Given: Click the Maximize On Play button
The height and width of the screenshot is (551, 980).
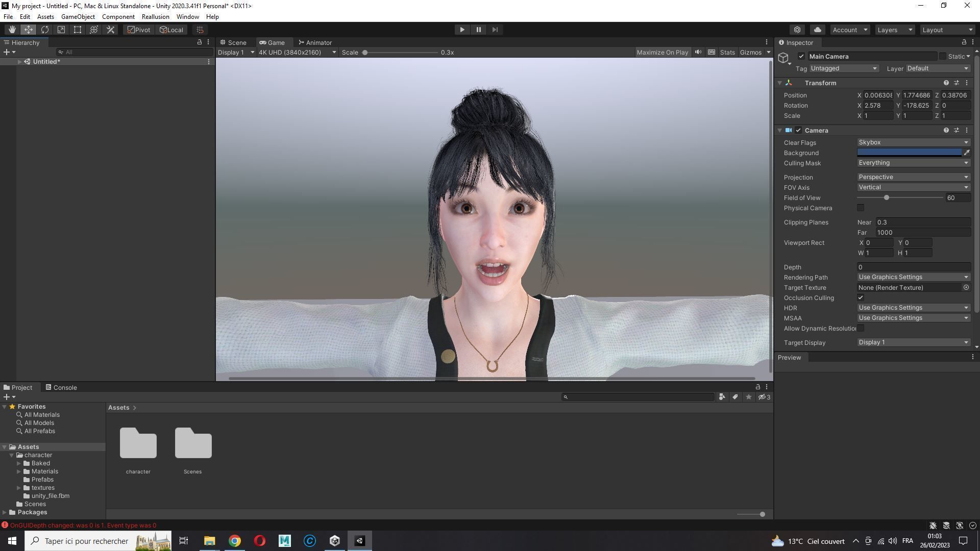Looking at the screenshot, I should tap(662, 52).
